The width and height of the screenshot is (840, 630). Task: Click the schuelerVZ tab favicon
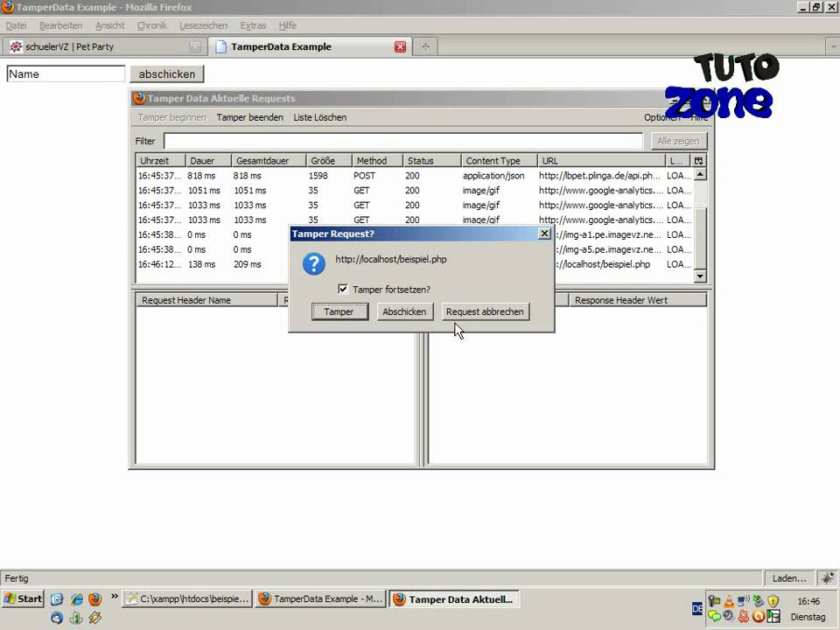point(16,46)
